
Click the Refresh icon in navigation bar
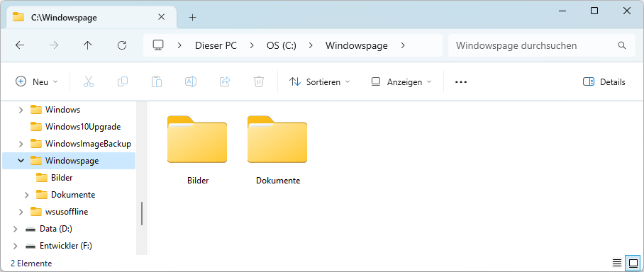point(121,45)
